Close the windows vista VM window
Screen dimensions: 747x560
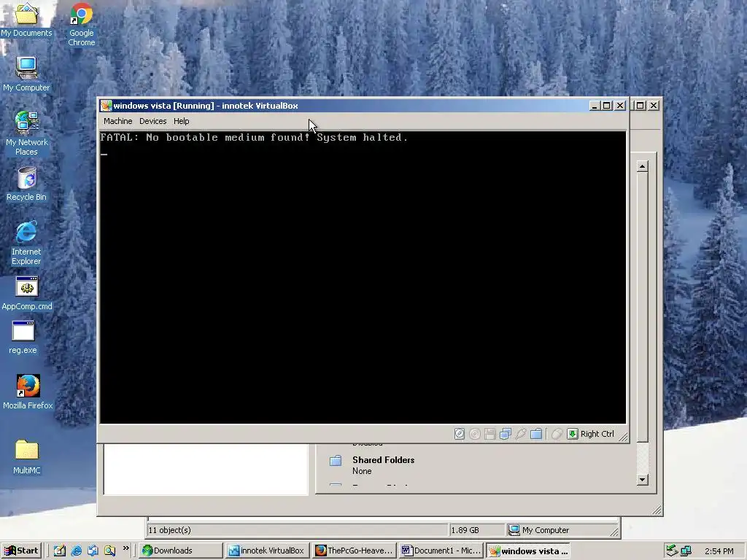[620, 106]
